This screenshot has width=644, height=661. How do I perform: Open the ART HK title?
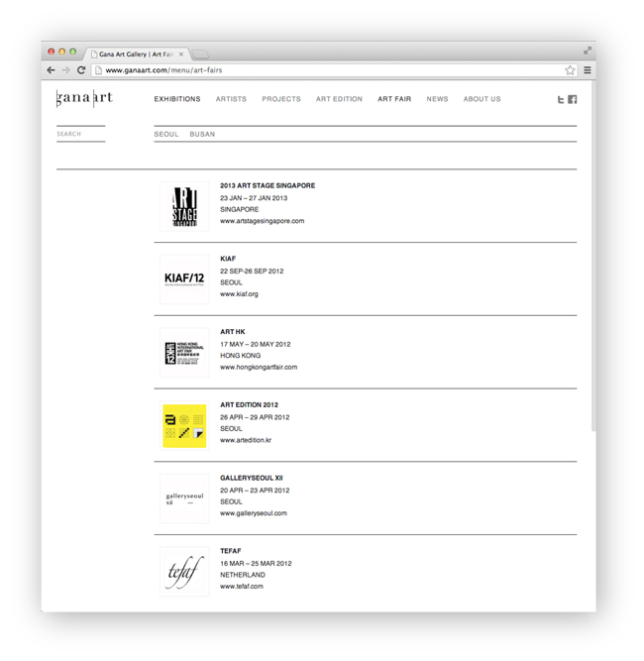[233, 332]
